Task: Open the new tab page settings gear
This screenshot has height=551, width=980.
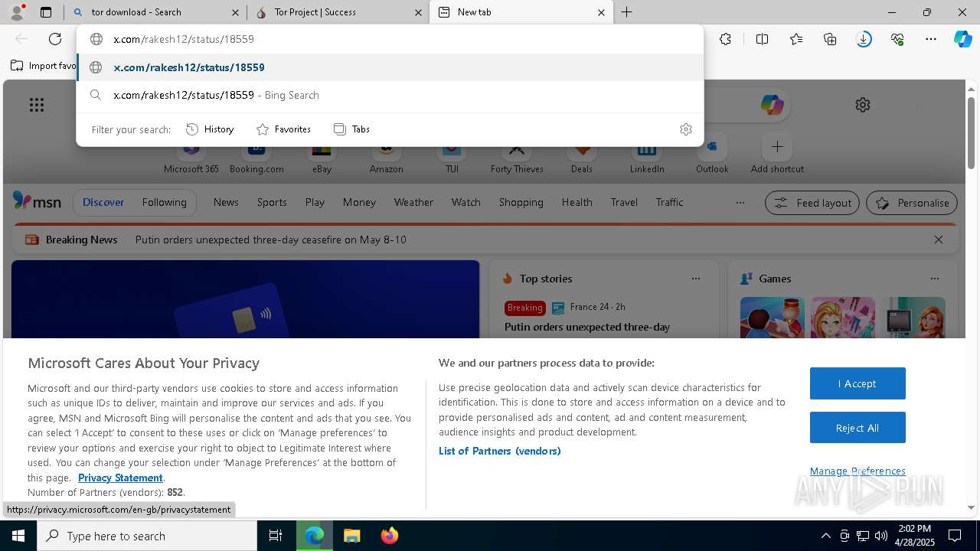Action: pos(863,105)
